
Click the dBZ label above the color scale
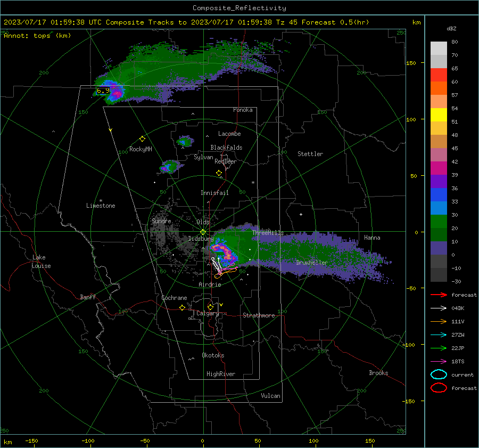click(x=451, y=28)
